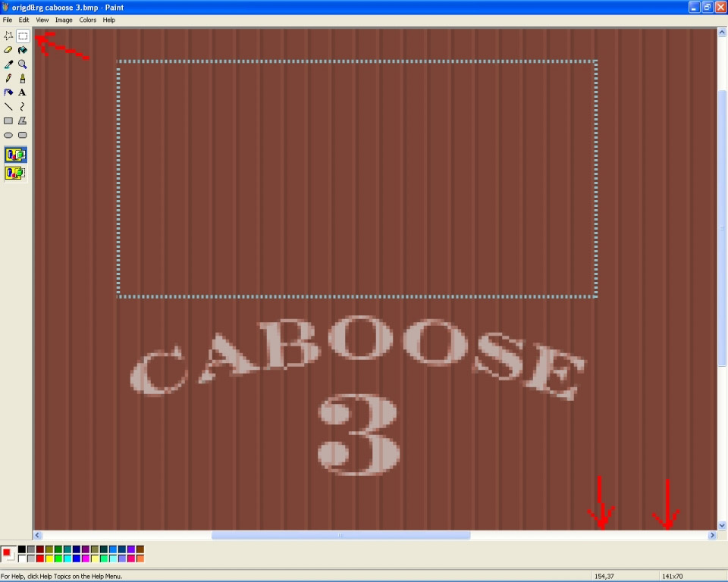728x582 pixels.
Task: Pick the bright yellow swatch
Action: (49, 559)
